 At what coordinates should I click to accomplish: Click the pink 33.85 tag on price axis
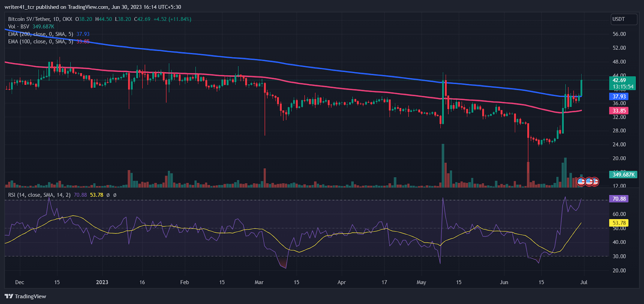(619, 111)
